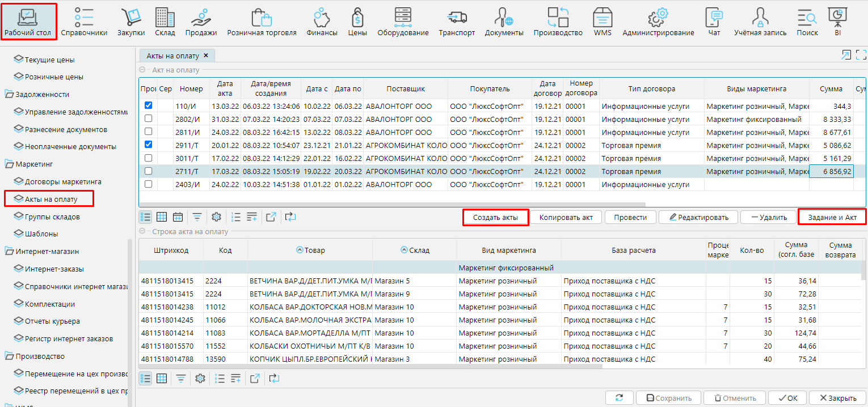Viewport: 868px width, 407px height.
Task: Click the settings gear in upper grid toolbar
Action: (216, 217)
